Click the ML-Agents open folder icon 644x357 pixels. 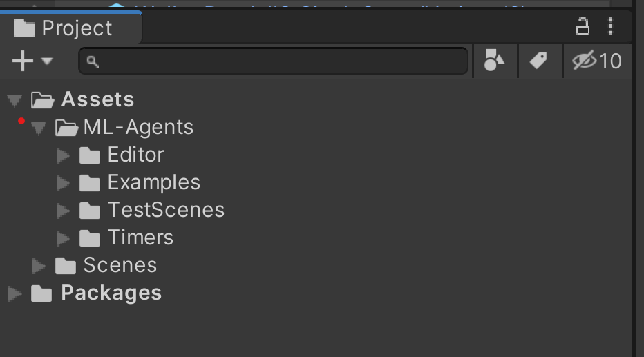(66, 128)
